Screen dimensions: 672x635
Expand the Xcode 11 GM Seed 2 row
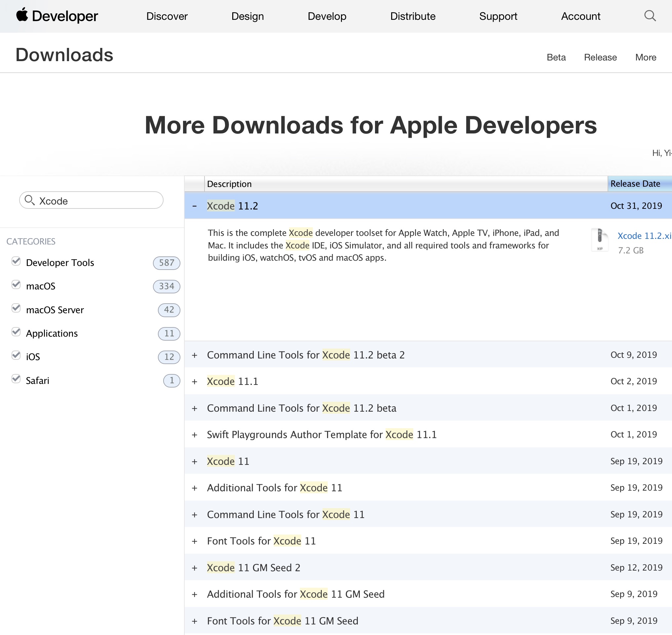click(195, 568)
